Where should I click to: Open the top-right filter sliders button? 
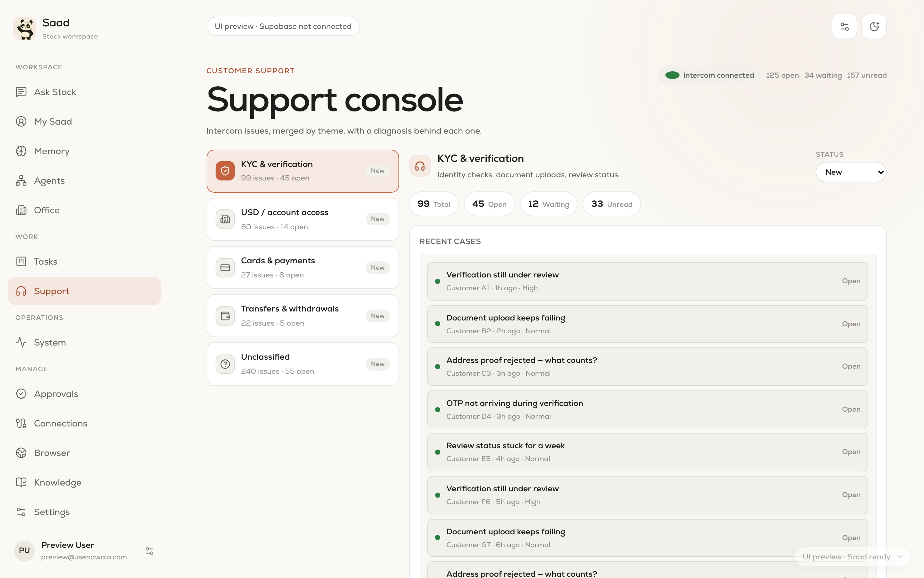tap(844, 26)
